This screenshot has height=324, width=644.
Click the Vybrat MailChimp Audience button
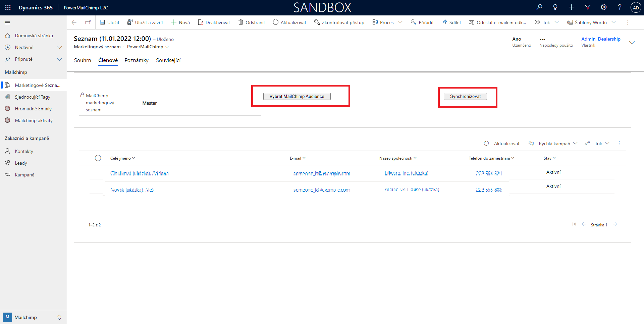pos(297,97)
